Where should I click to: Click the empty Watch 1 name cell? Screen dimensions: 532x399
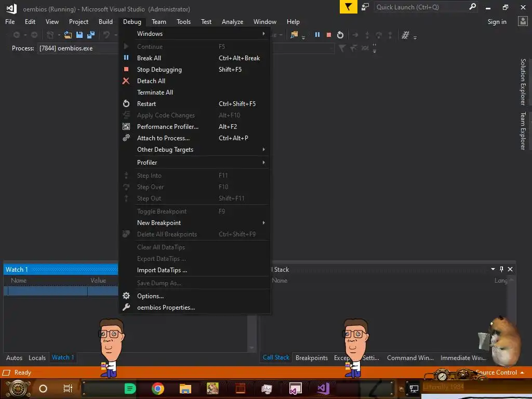pos(47,291)
